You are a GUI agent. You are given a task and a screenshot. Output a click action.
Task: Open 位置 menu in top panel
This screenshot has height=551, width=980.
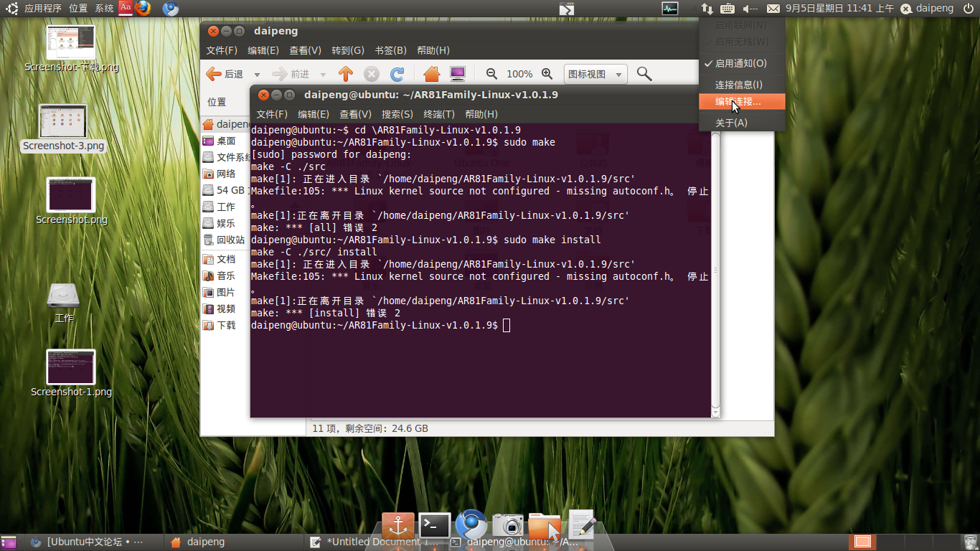click(78, 9)
